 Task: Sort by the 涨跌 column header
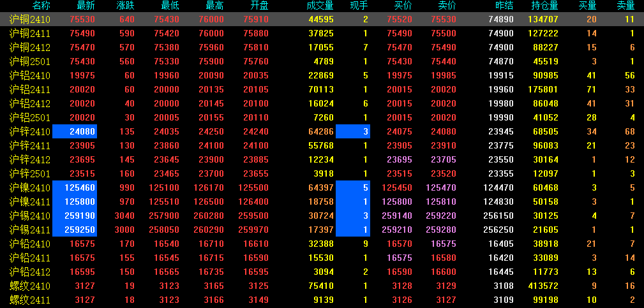[125, 6]
